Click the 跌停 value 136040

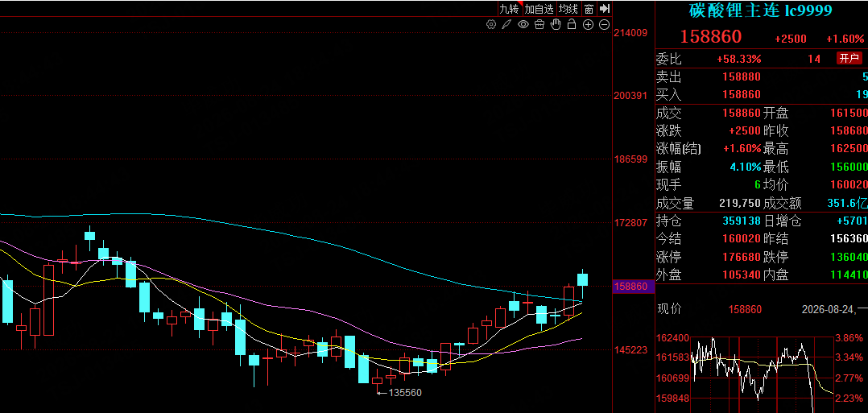point(848,257)
